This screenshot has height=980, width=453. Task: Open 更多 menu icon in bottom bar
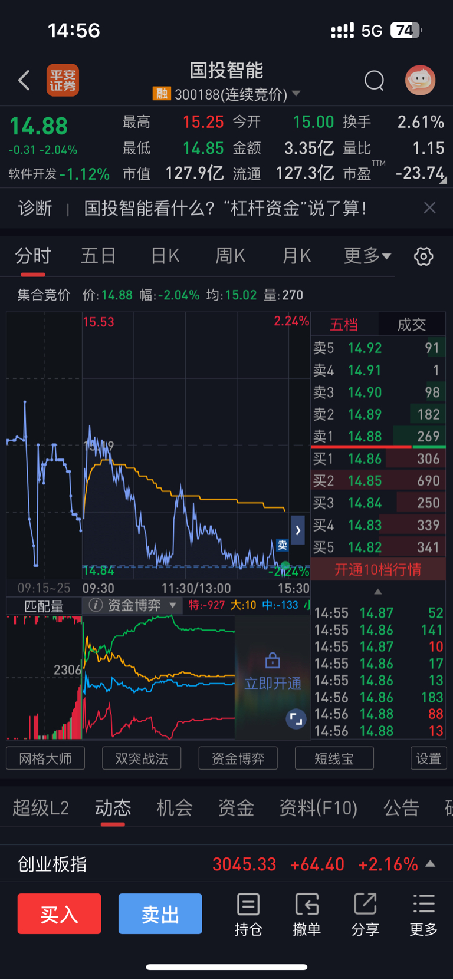click(424, 915)
